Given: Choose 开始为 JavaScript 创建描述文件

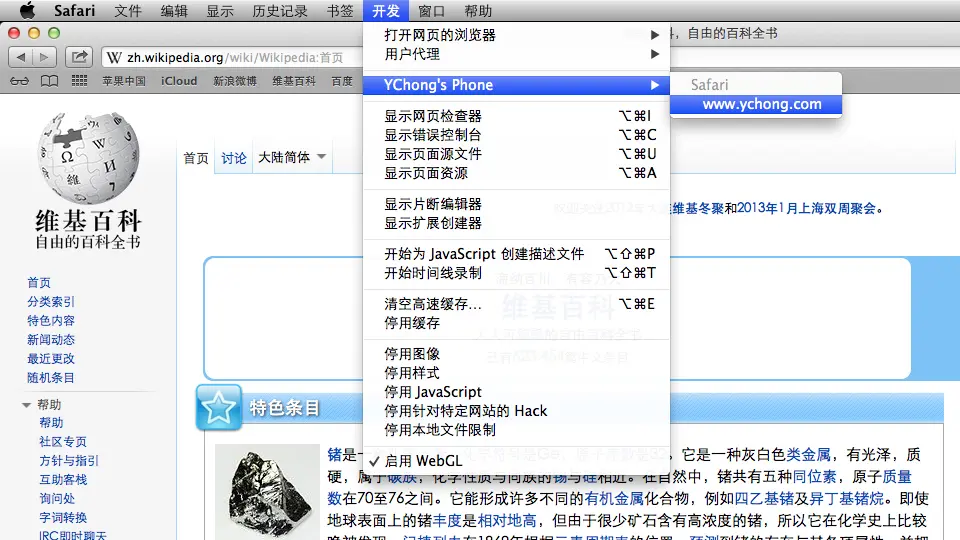Looking at the screenshot, I should [516, 253].
